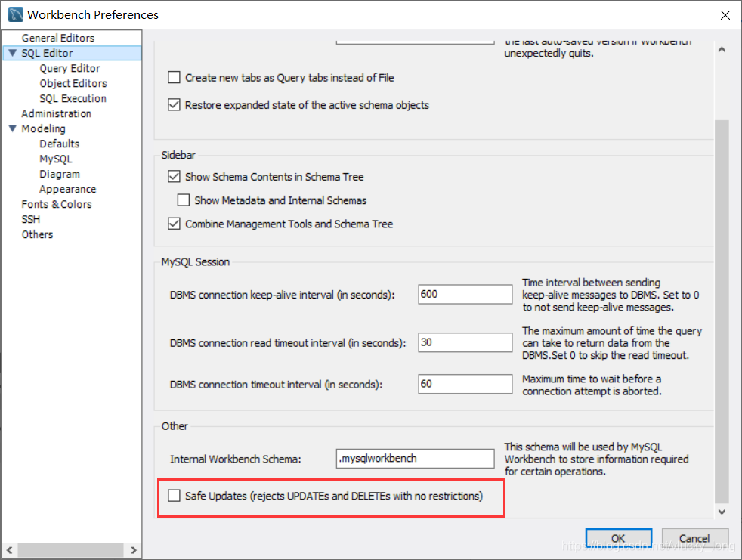Open Modeling Diagram page
The image size is (742, 560).
(60, 175)
